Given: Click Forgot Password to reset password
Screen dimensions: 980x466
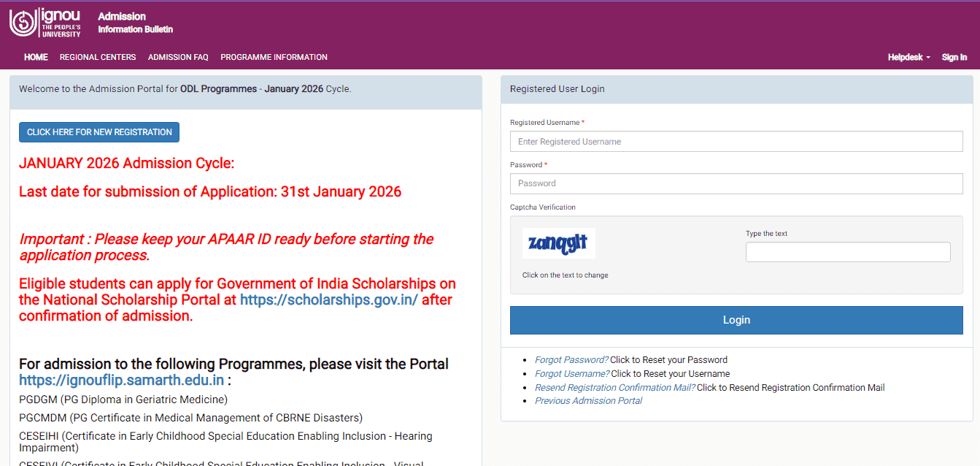Looking at the screenshot, I should click(571, 359).
